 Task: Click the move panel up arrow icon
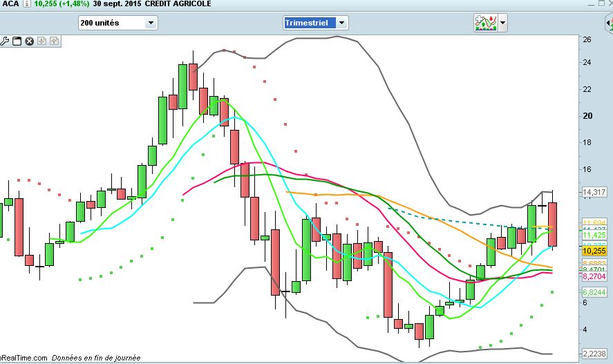pos(55,41)
